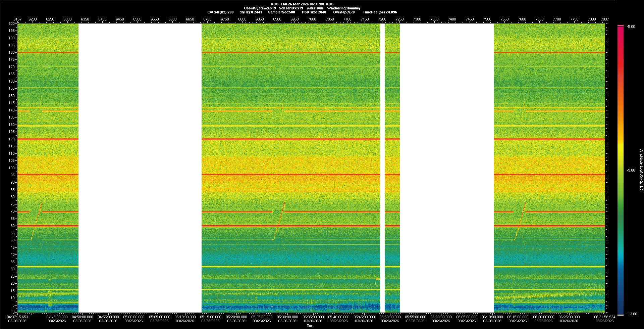This screenshot has height=329, width=644.
Task: Click the TimeRes.(sec):4.096 label
Action: coord(380,12)
